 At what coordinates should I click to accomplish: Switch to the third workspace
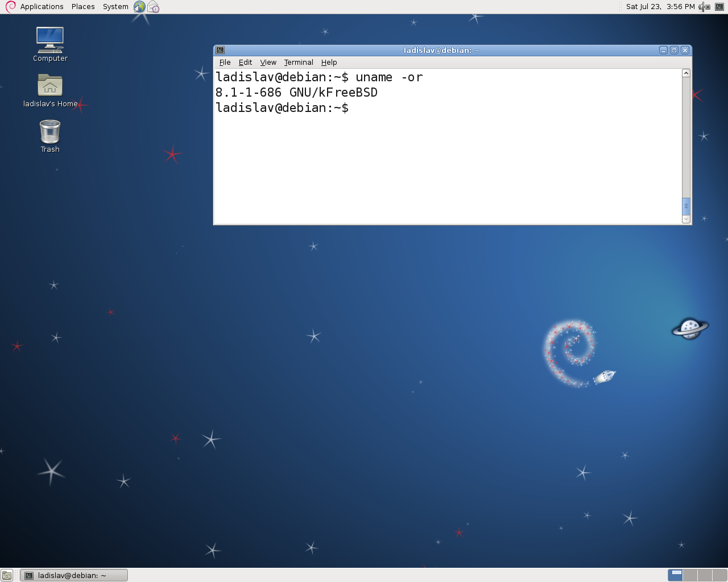click(705, 575)
